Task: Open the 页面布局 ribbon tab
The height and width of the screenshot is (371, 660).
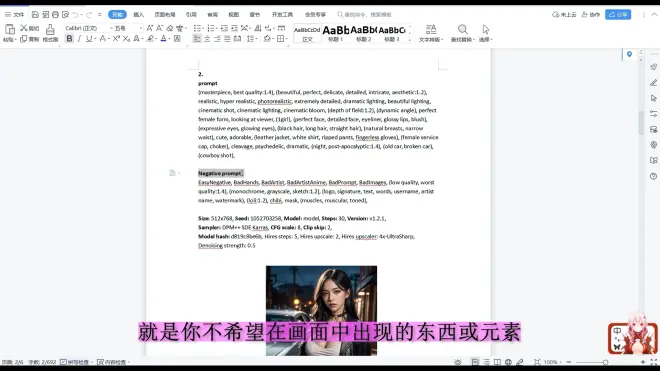Action: coord(165,15)
